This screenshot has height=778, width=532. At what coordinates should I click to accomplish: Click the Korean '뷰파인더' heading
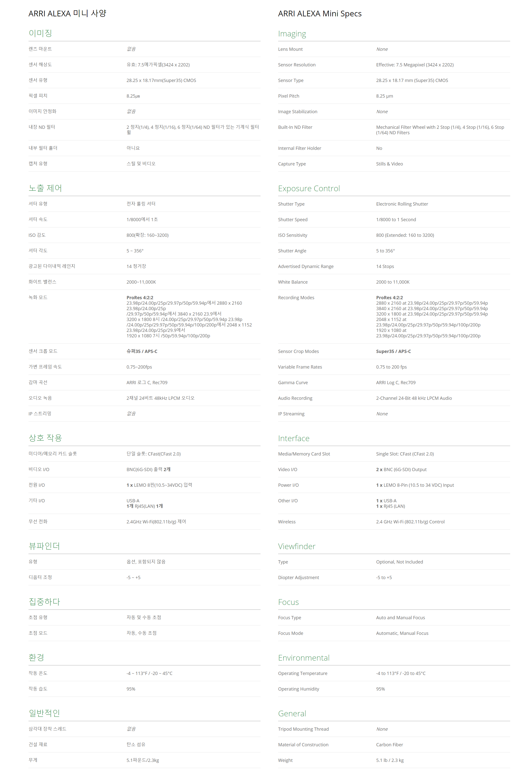click(x=44, y=546)
